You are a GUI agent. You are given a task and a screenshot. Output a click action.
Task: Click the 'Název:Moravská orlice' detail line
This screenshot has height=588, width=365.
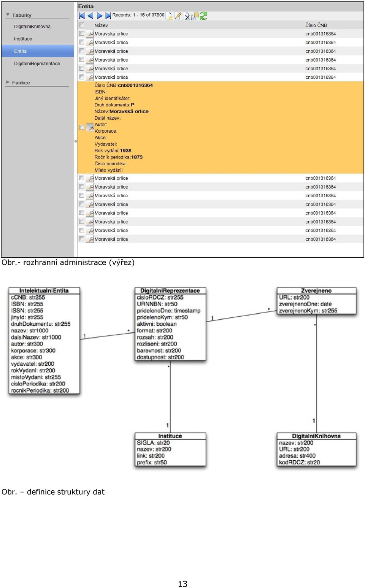(x=122, y=111)
